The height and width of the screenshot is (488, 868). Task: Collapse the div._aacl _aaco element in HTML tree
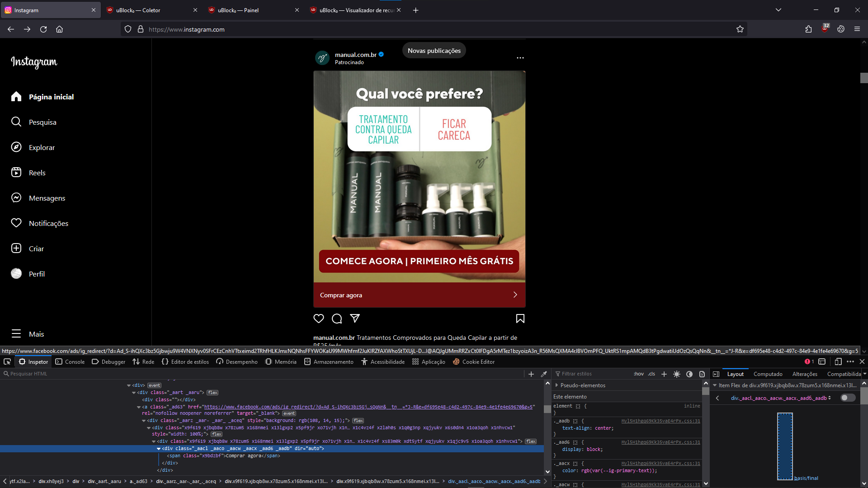(159, 448)
